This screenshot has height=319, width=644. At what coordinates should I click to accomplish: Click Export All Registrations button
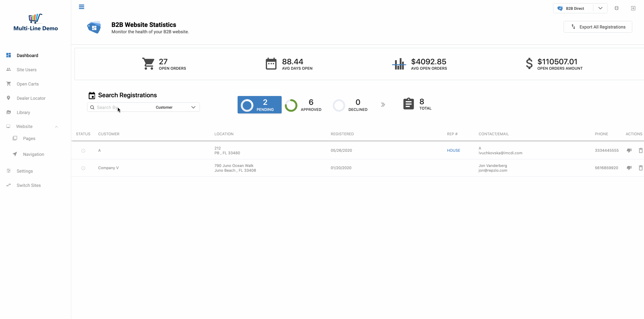pyautogui.click(x=598, y=27)
